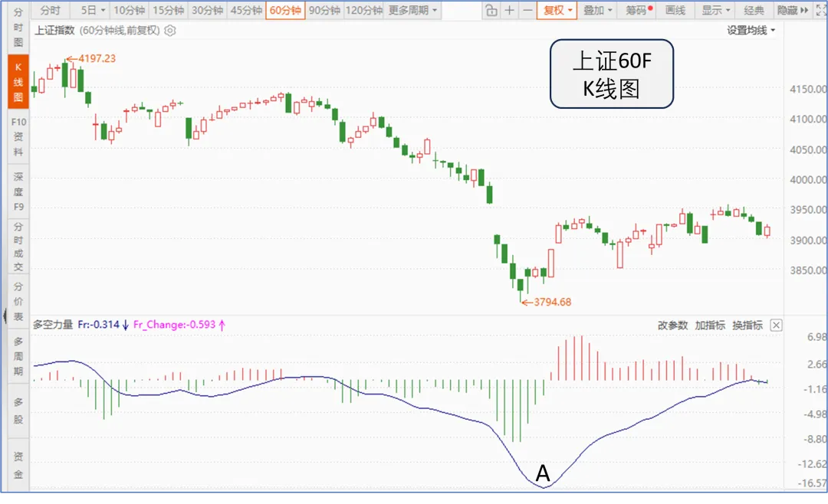828x504 pixels.
Task: Open F10资料 in the left sidebar
Action: click(18, 136)
